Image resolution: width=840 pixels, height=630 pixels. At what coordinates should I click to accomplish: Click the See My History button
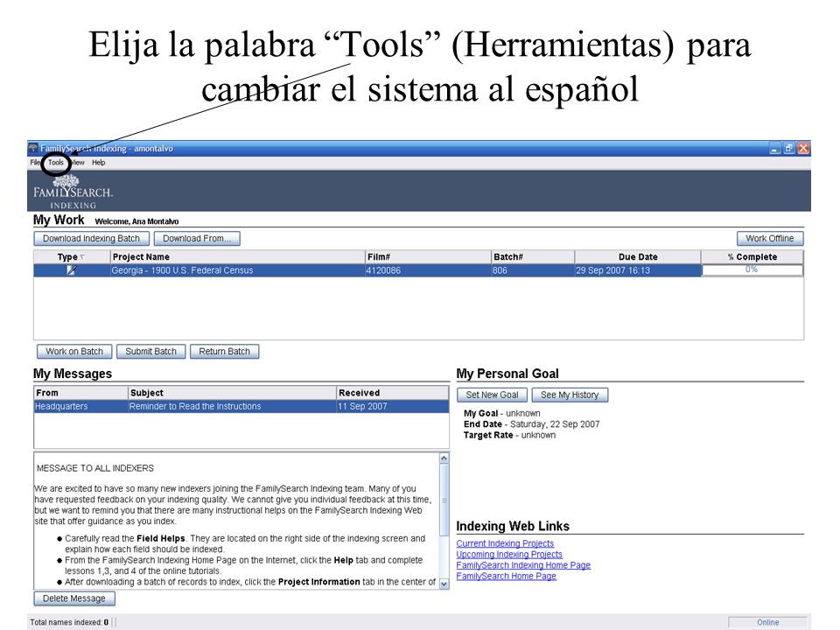(570, 395)
